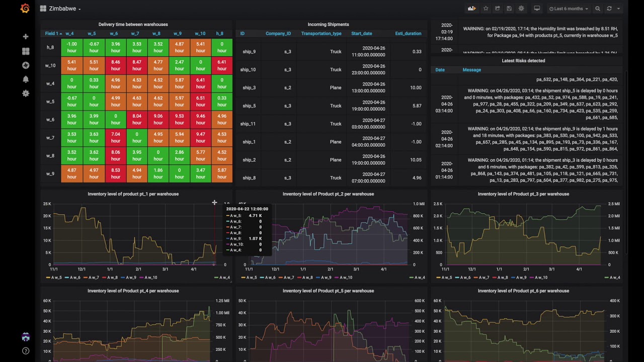Open the refresh interval dropdown arrow

click(618, 9)
